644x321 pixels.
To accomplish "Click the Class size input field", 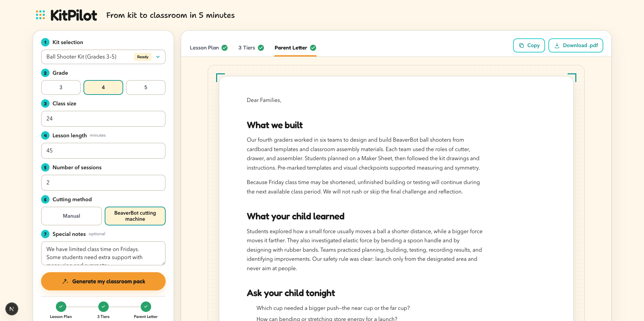I will (x=103, y=119).
